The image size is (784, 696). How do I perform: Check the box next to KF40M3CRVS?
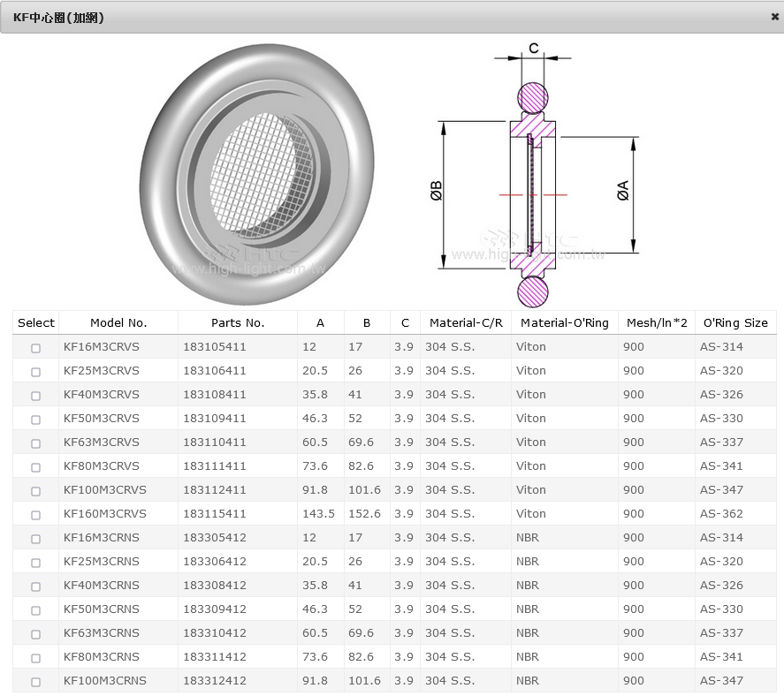36,396
